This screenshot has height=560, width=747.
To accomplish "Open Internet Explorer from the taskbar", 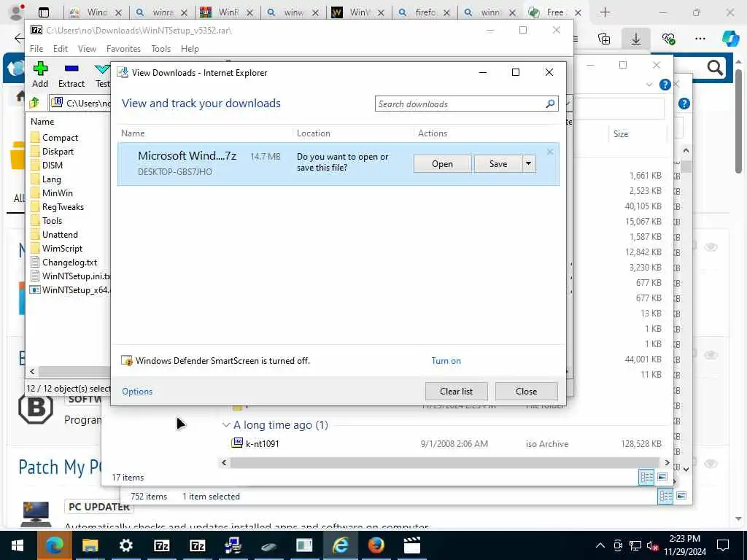I will point(340,545).
